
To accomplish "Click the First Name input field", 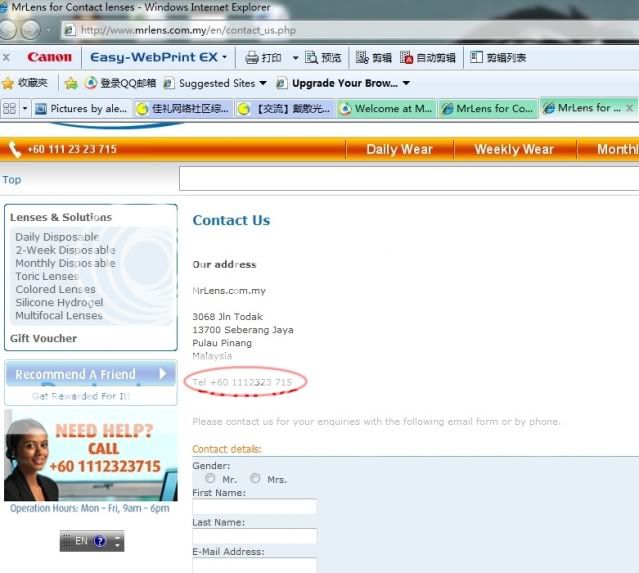I will (254, 507).
